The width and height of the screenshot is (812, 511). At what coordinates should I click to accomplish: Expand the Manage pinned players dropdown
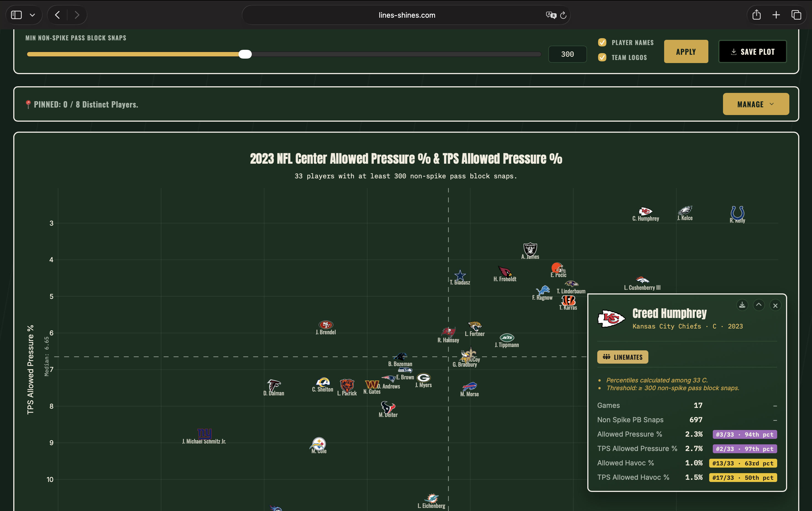pos(756,104)
